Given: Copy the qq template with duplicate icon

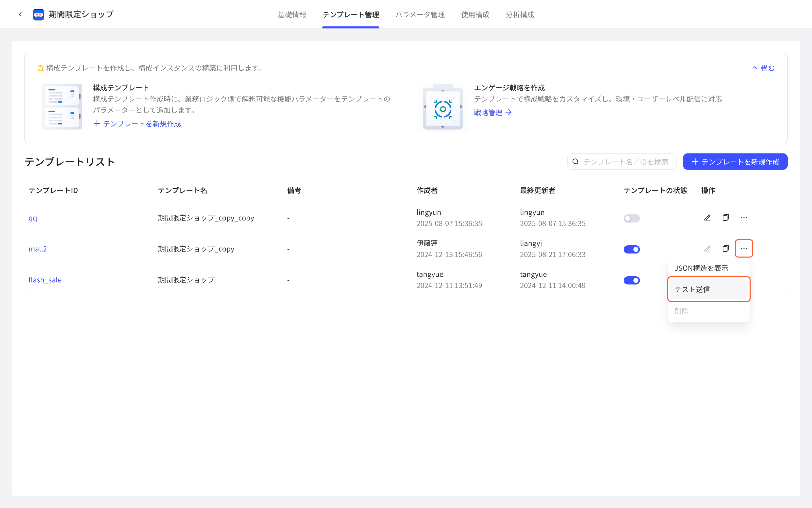Looking at the screenshot, I should tap(725, 218).
